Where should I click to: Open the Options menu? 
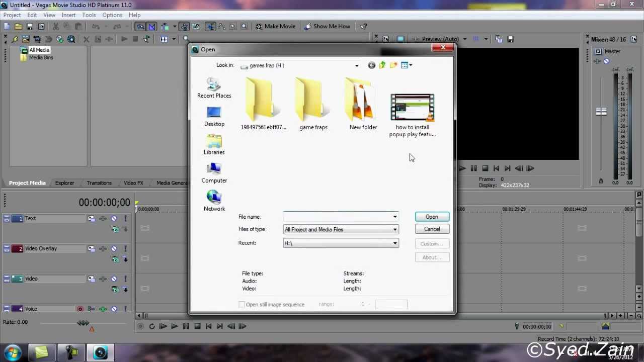point(112,15)
